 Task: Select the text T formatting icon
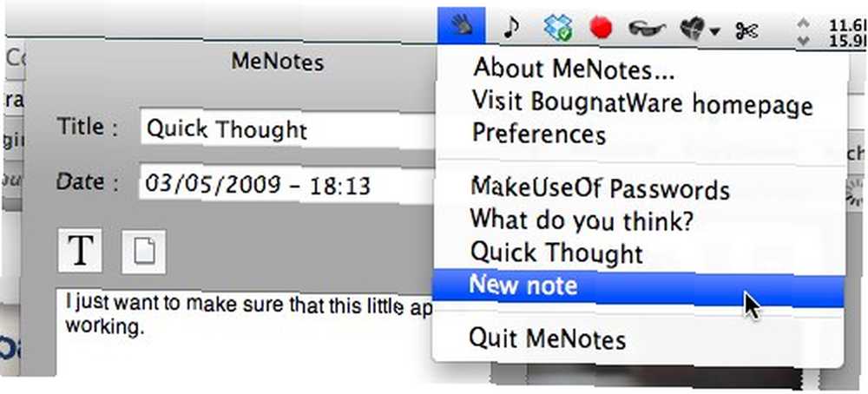coord(80,251)
